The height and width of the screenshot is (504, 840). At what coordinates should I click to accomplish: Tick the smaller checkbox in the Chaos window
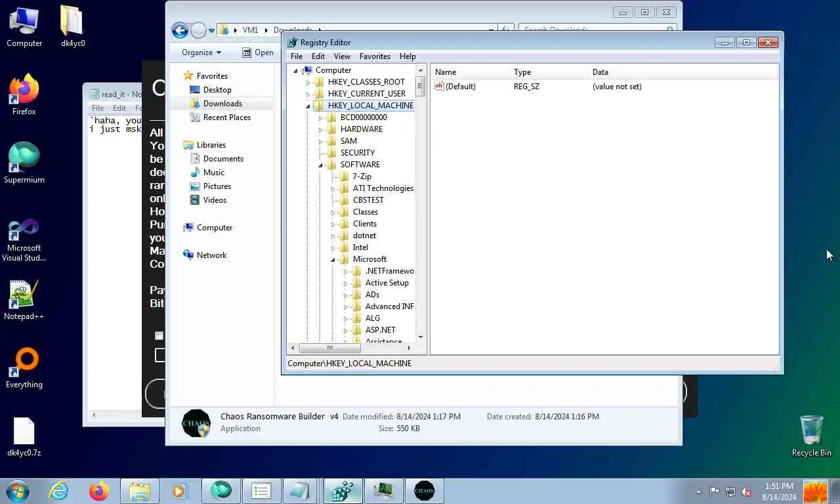159,336
